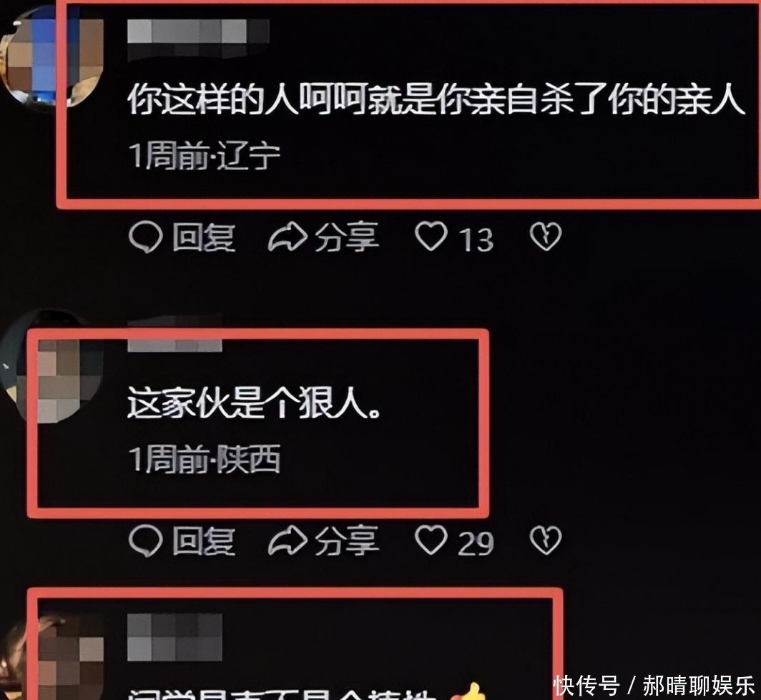
Task: Tap reply bubble icon under the 陕西 comment
Action: coord(145,541)
